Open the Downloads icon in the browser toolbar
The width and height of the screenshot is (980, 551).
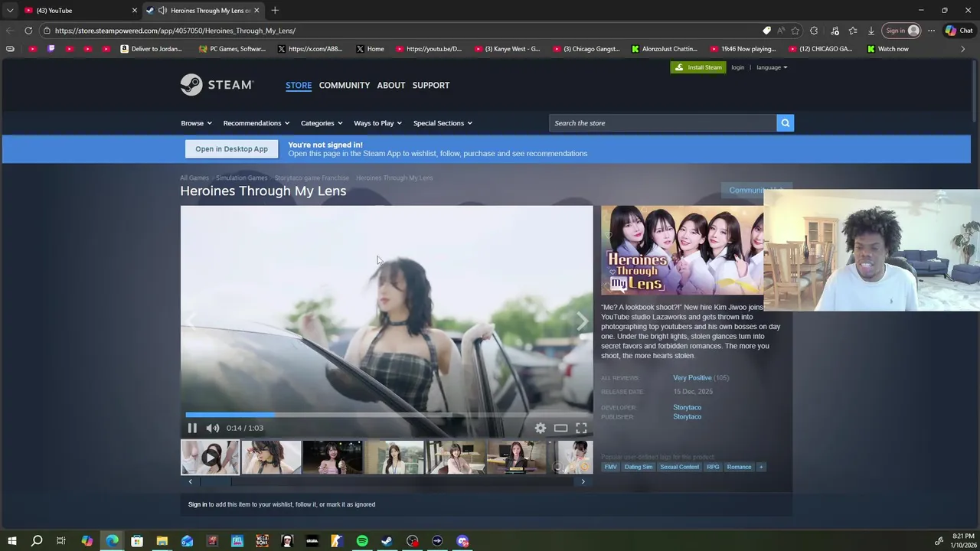point(871,31)
